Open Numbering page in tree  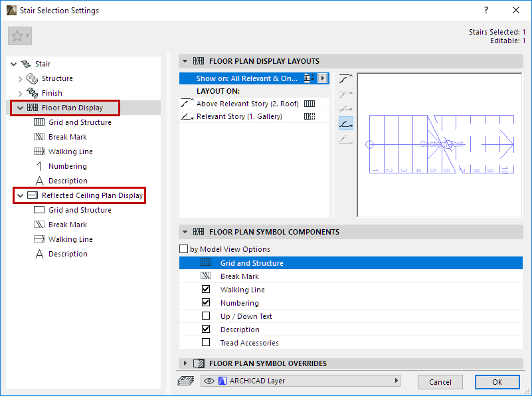click(68, 166)
